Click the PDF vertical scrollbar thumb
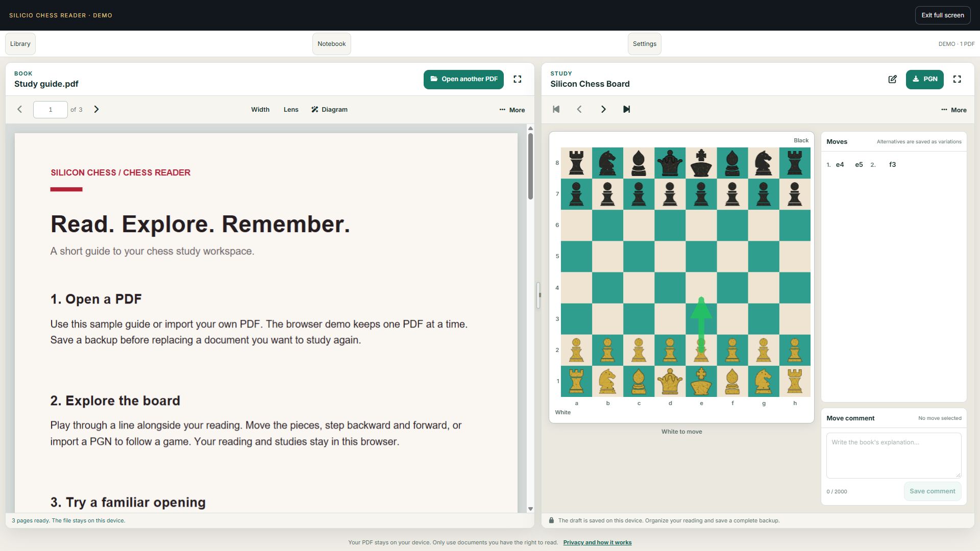The height and width of the screenshot is (551, 980). pyautogui.click(x=530, y=166)
